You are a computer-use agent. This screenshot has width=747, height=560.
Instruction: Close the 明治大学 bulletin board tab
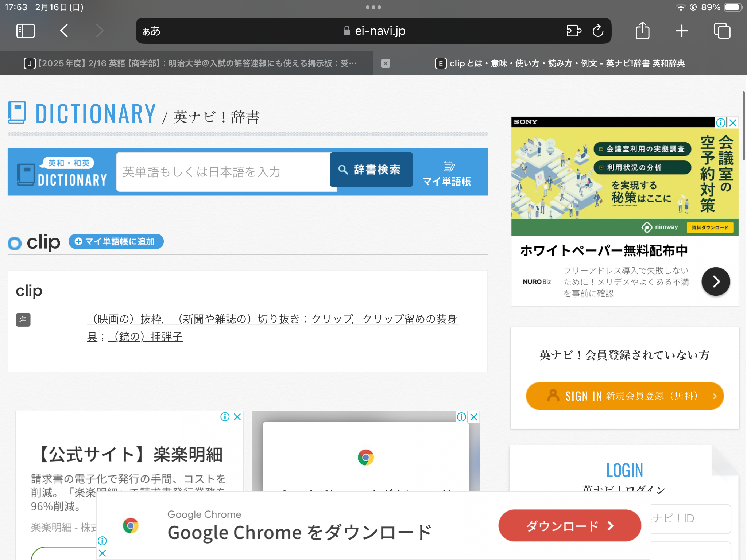click(386, 63)
